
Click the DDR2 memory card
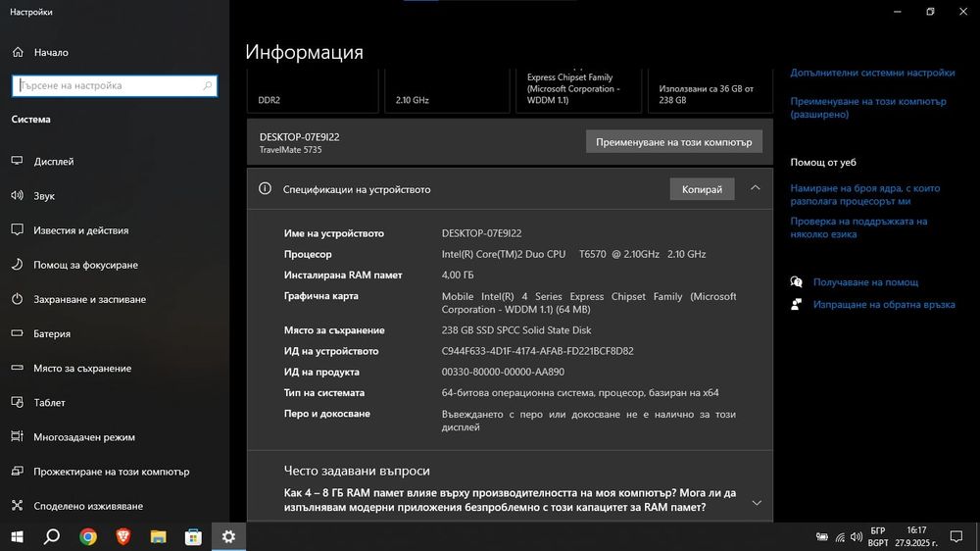click(313, 90)
